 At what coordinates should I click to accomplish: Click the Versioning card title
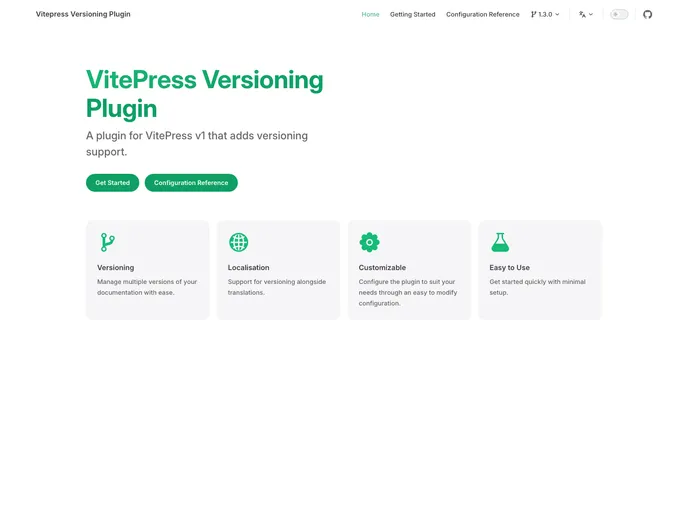(115, 268)
